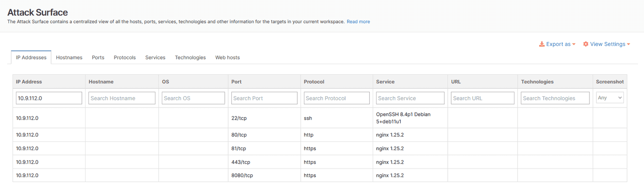Select the IP Addresses tab
This screenshot has width=644, height=187.
pyautogui.click(x=31, y=57)
